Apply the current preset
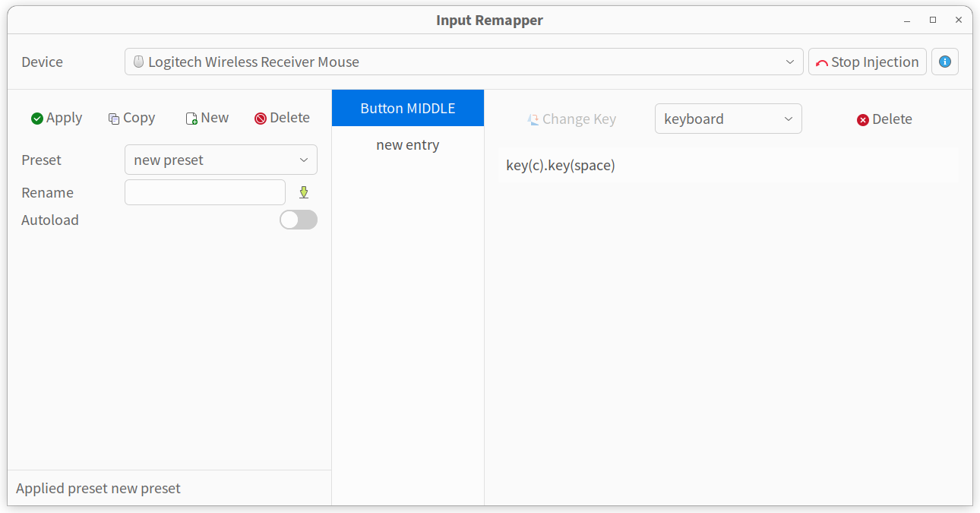This screenshot has height=513, width=980. coord(56,118)
